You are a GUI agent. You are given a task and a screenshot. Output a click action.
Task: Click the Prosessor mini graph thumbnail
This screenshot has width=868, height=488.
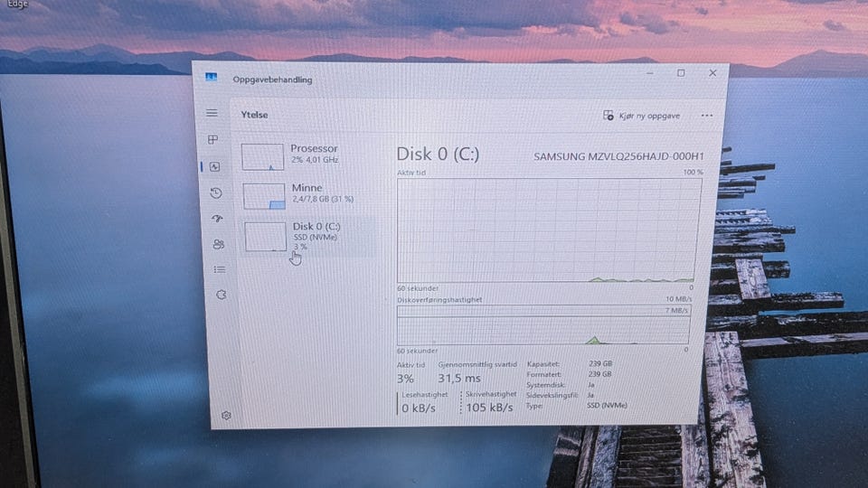coord(262,156)
